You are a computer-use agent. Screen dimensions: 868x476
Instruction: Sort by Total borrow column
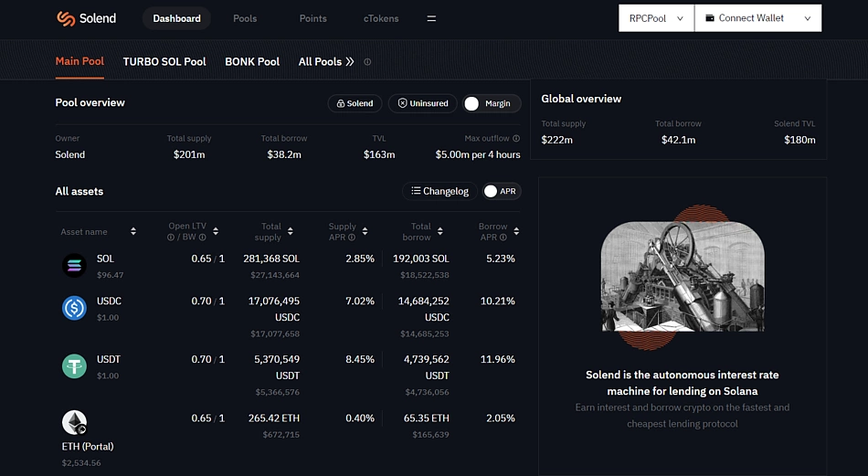coord(440,231)
